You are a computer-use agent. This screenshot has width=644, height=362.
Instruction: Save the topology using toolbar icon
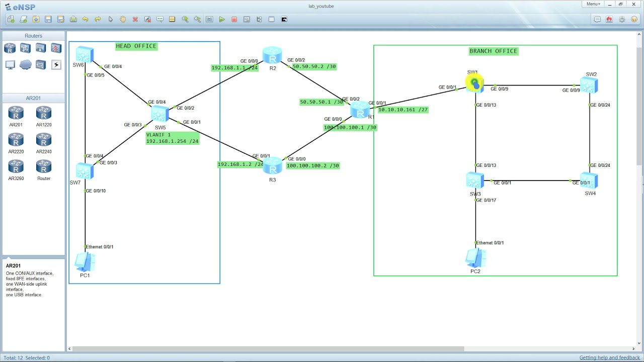[48, 19]
